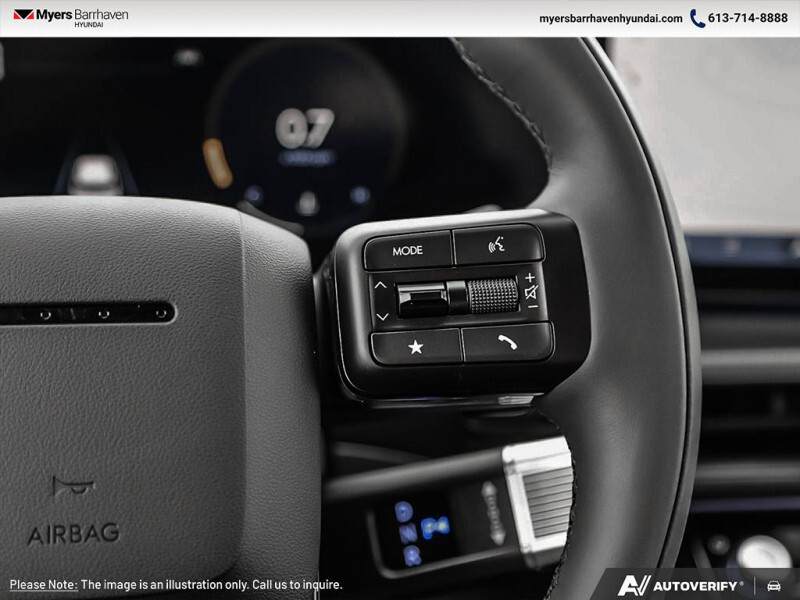Click the volume plus symbol
Image resolution: width=800 pixels, height=600 pixels.
(x=530, y=277)
